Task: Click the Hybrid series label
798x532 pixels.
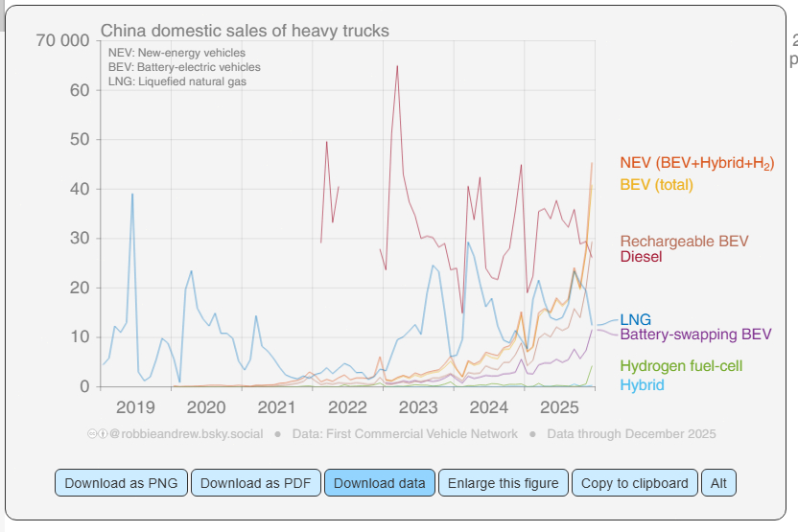Action: pos(642,384)
